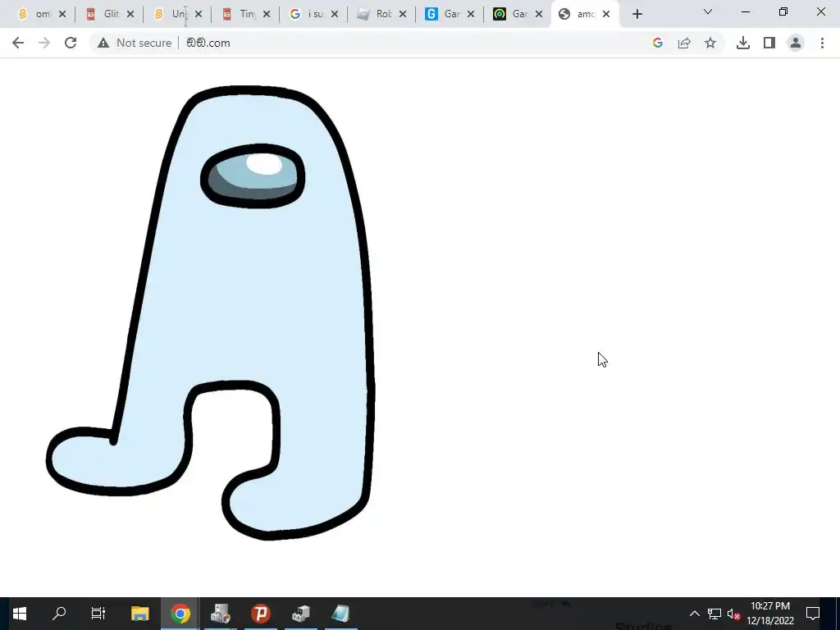Show hidden system tray icons

(x=694, y=614)
